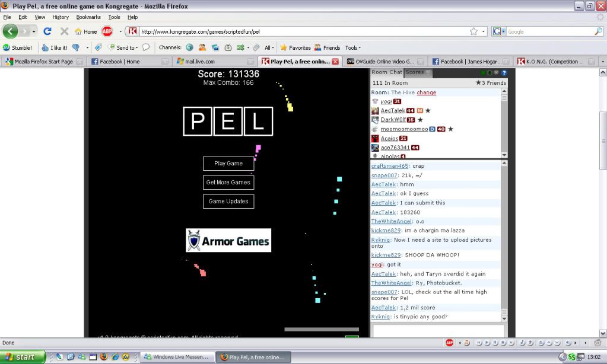This screenshot has height=364, width=607.
Task: Open the Windows start button
Action: tap(23, 357)
